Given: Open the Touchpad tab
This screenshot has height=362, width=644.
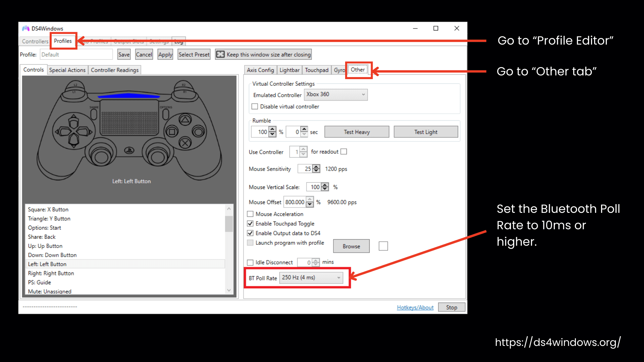Looking at the screenshot, I should 317,70.
